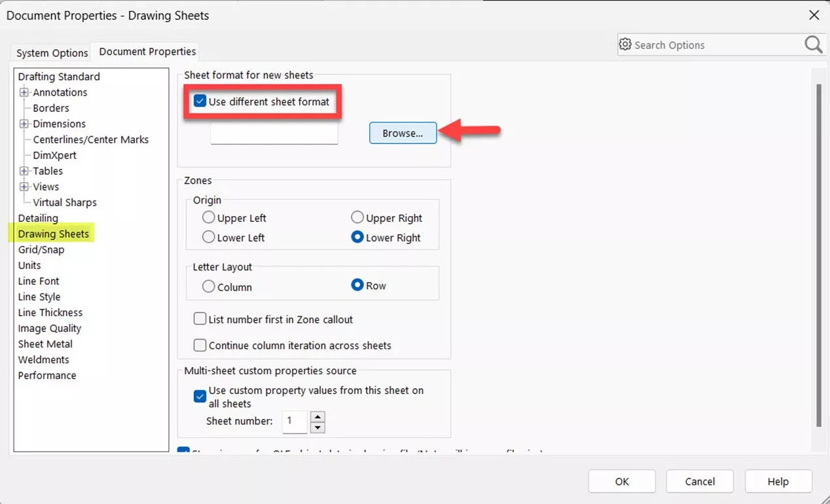This screenshot has height=504, width=830.
Task: Disable Use custom property values from this sheet
Action: [x=200, y=396]
